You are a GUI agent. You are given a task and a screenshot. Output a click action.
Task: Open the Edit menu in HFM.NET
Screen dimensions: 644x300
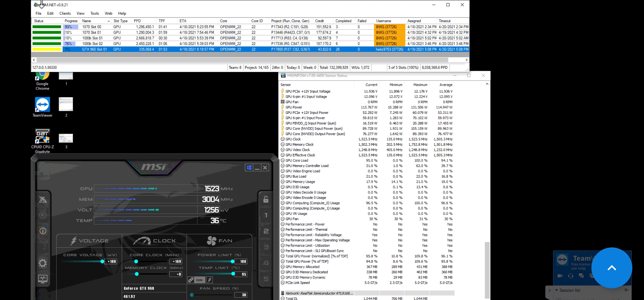tap(50, 13)
